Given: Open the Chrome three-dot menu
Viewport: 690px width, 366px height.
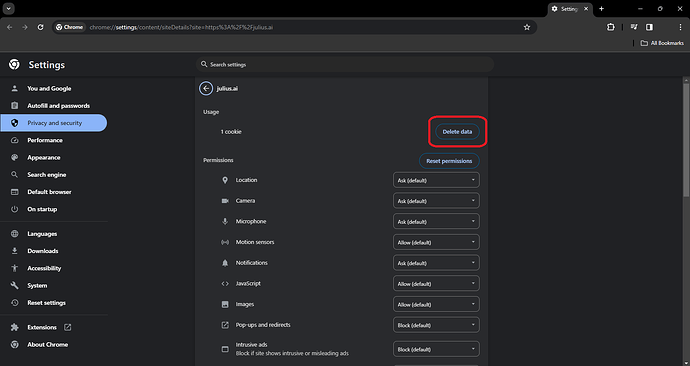Looking at the screenshot, I should 680,27.
